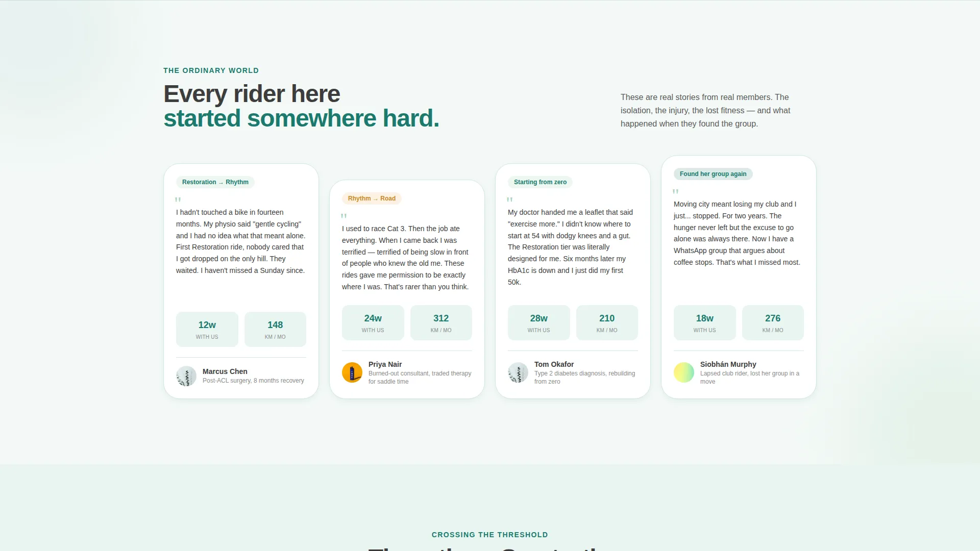
Task: Select the 'Restoration → Rhythm' tag
Action: [x=215, y=182]
